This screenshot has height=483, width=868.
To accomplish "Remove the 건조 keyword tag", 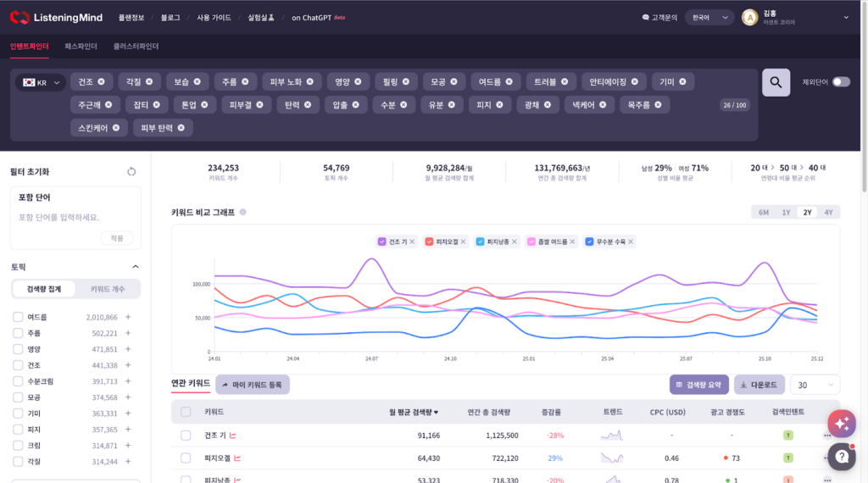I will pyautogui.click(x=101, y=81).
